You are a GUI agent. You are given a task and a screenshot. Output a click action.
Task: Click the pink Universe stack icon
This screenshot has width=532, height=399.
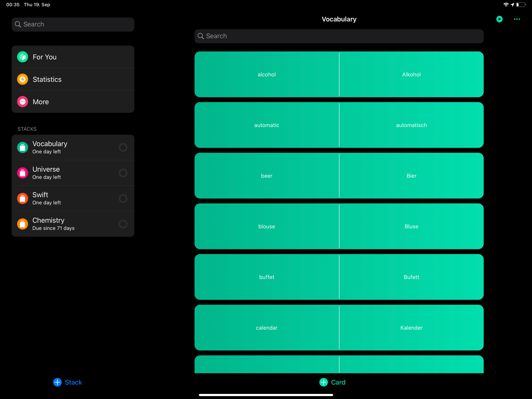coord(23,173)
